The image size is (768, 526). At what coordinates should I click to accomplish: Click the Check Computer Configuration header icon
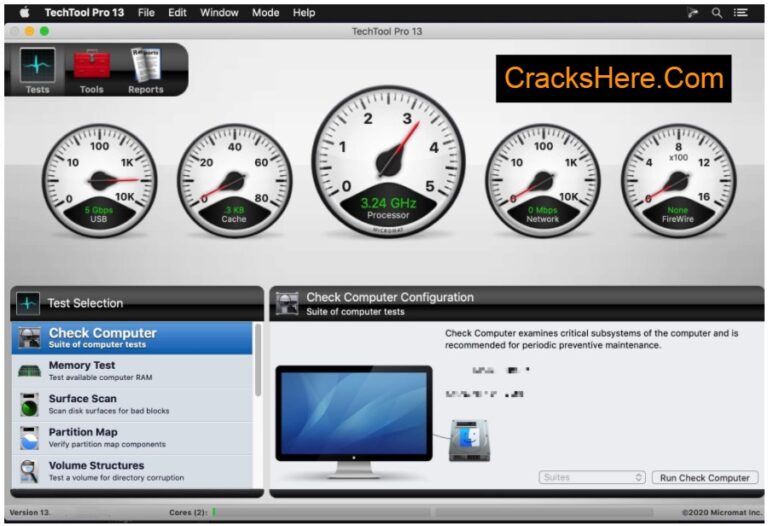[x=287, y=303]
